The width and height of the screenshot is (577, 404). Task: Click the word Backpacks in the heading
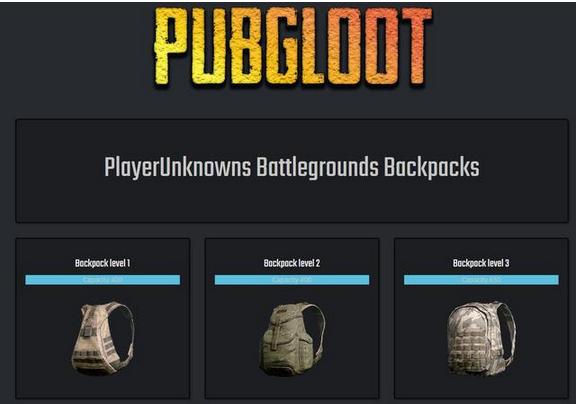tap(432, 168)
